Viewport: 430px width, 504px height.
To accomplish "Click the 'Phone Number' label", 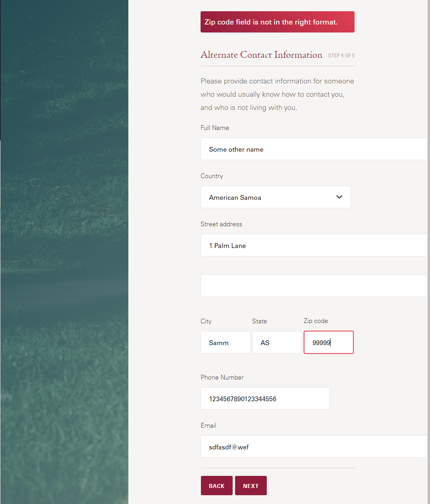I will tap(222, 377).
